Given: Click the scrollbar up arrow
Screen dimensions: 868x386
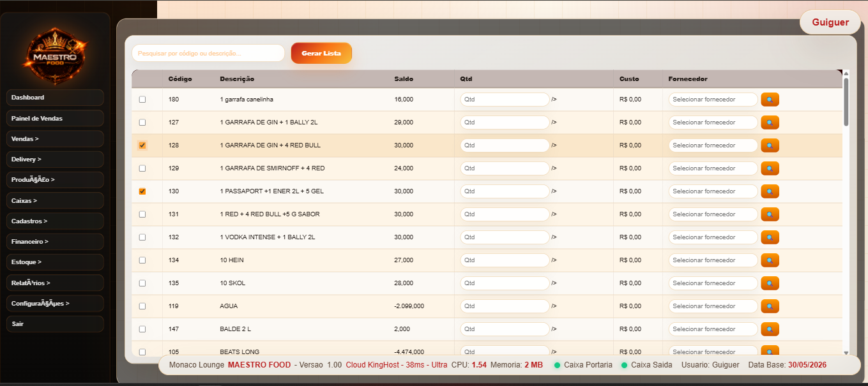Looking at the screenshot, I should point(846,73).
